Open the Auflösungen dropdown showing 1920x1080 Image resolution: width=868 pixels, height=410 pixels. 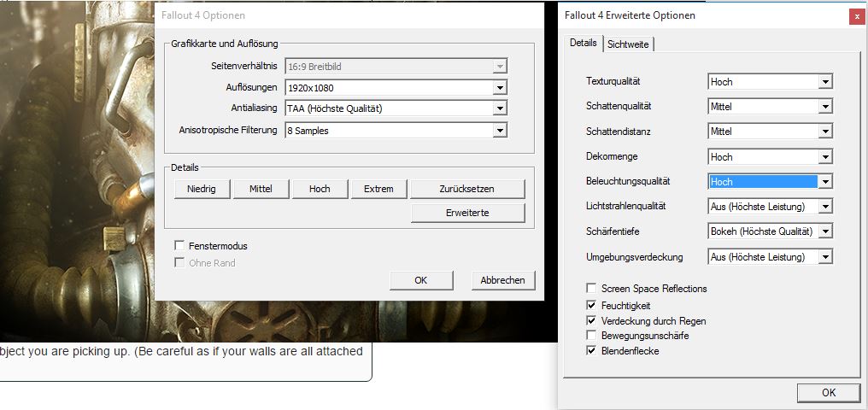(396, 87)
